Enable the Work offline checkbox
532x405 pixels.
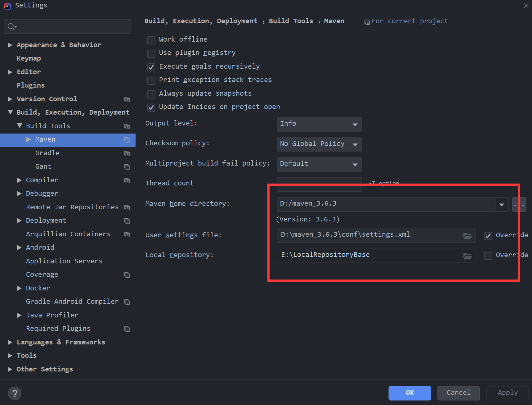click(x=151, y=40)
